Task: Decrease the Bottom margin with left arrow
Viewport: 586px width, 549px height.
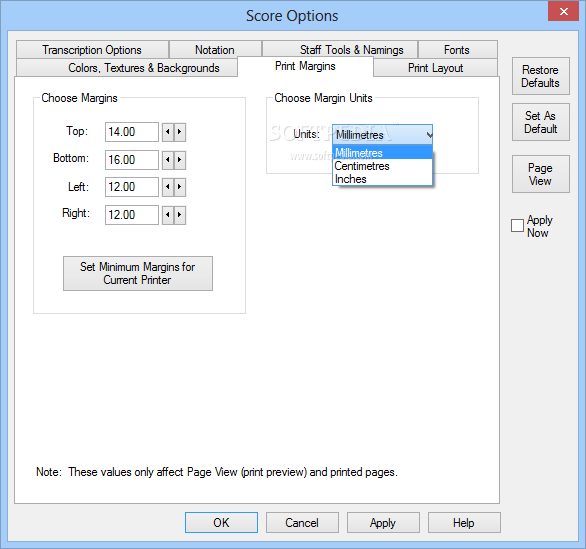Action: point(168,160)
